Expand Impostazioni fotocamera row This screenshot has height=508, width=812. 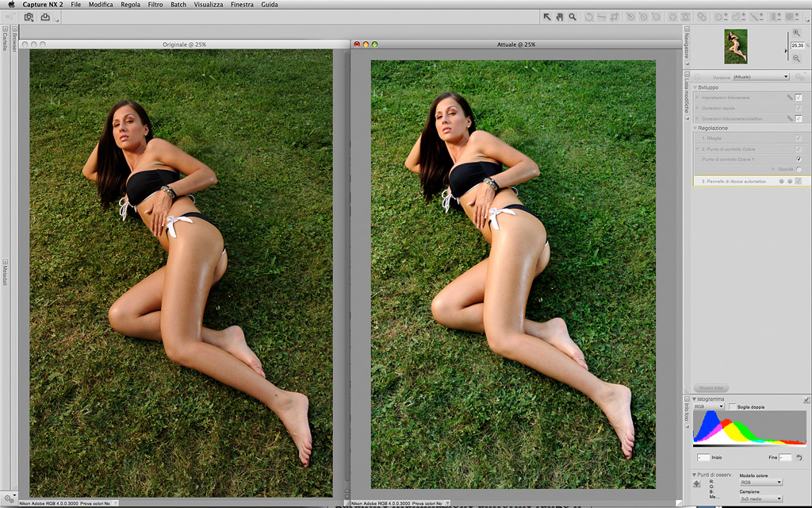pyautogui.click(x=698, y=98)
